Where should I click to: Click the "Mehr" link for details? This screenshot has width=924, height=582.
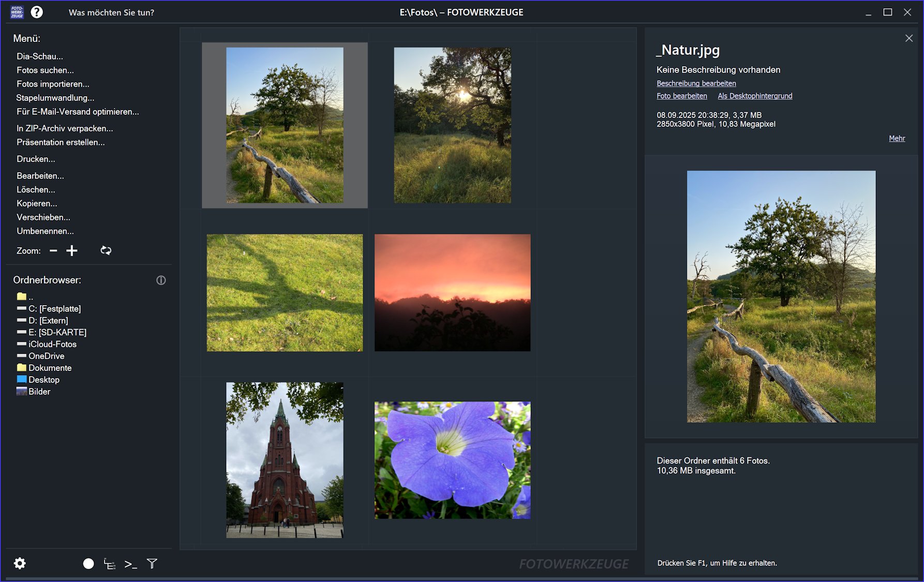point(897,138)
